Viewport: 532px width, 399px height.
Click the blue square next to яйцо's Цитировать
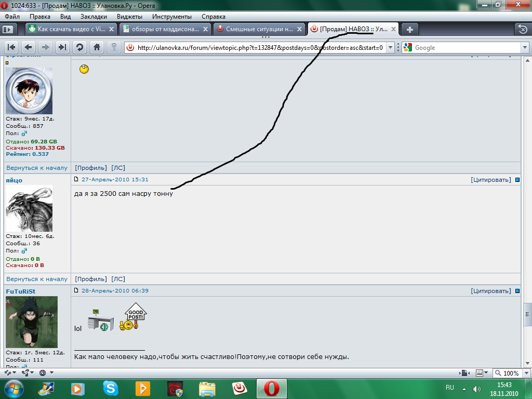(517, 180)
